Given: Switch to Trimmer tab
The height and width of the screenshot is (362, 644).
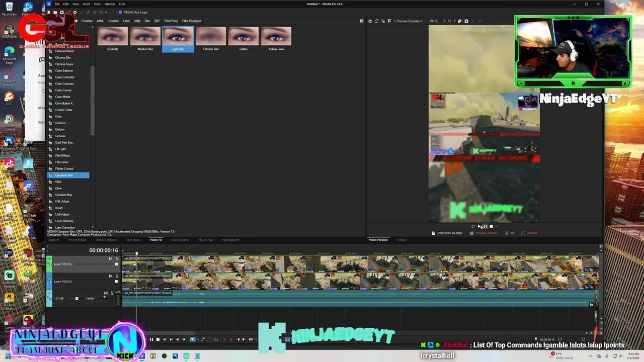Looking at the screenshot, I should pos(401,240).
